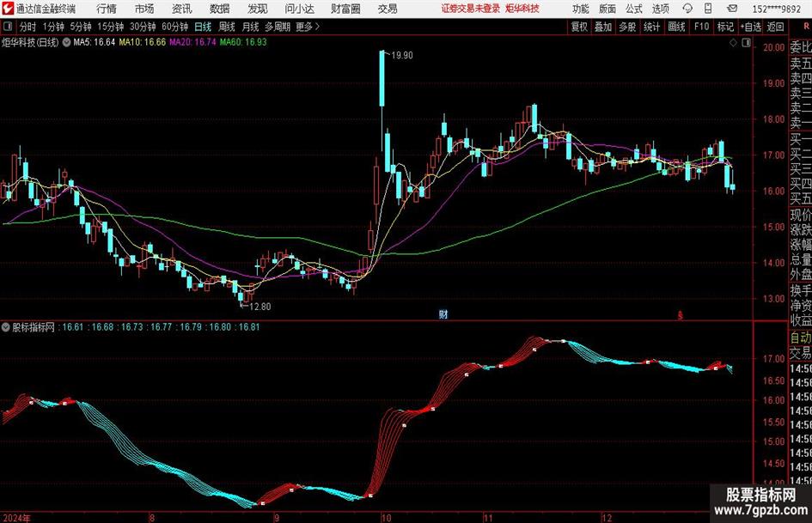This screenshot has width=812, height=523.
Task: Toggle the left sidebar panel icon
Action: pyautogui.click(x=8, y=27)
